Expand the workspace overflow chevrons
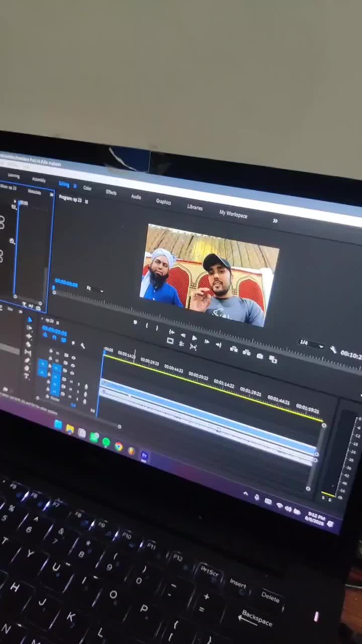This screenshot has height=644, width=362. [275, 220]
